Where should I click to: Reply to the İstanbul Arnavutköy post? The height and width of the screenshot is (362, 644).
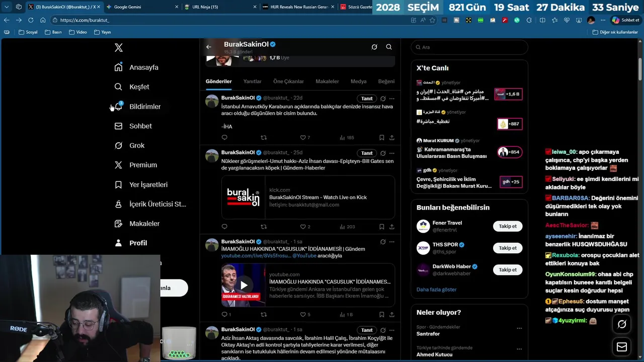click(x=224, y=137)
